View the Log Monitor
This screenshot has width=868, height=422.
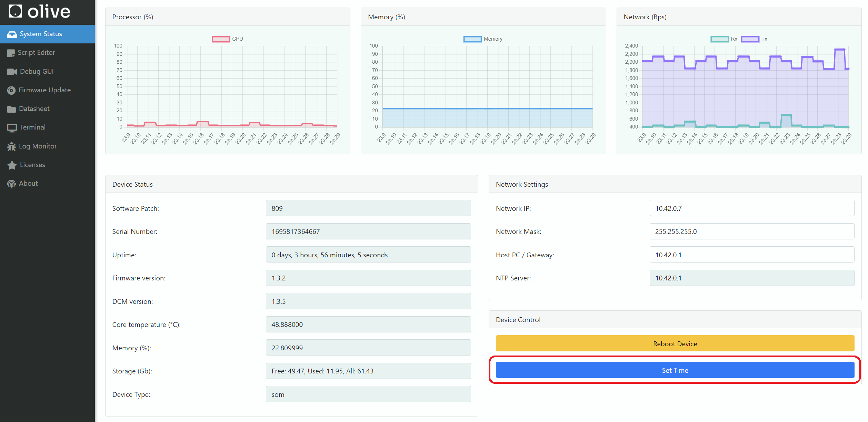pyautogui.click(x=47, y=146)
